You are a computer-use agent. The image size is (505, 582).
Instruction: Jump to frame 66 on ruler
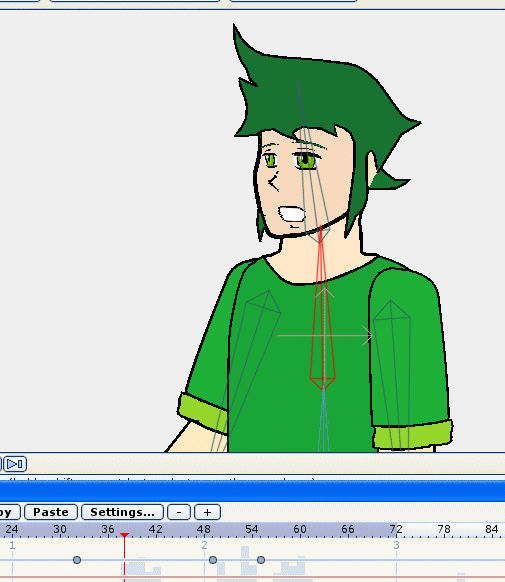(x=348, y=529)
